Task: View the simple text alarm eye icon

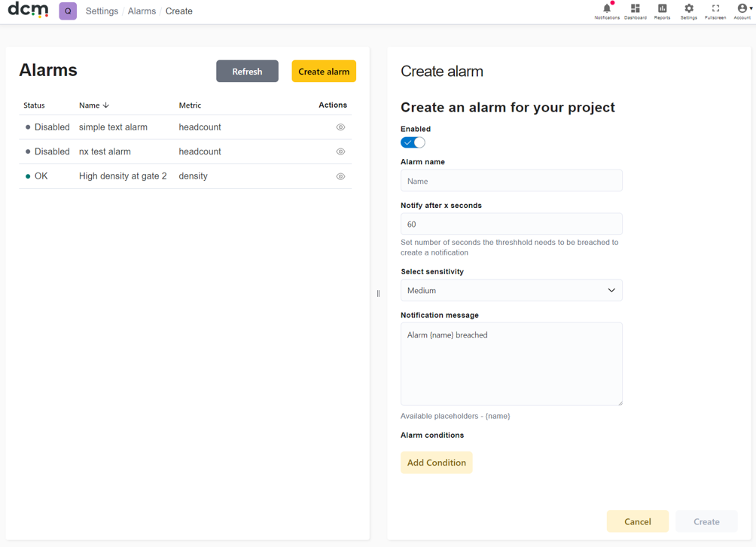Action: pyautogui.click(x=340, y=127)
